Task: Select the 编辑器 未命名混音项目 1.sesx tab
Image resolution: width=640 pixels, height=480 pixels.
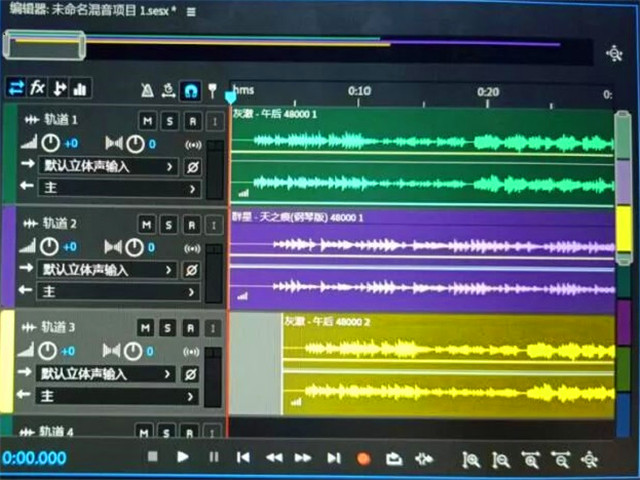Action: [90, 11]
